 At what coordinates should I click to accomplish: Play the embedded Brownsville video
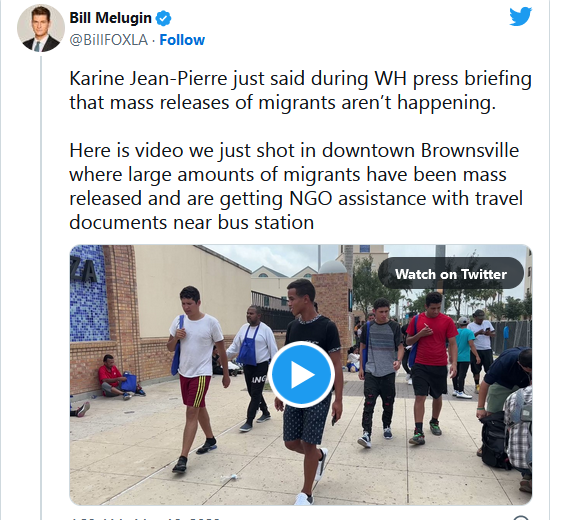pos(301,374)
